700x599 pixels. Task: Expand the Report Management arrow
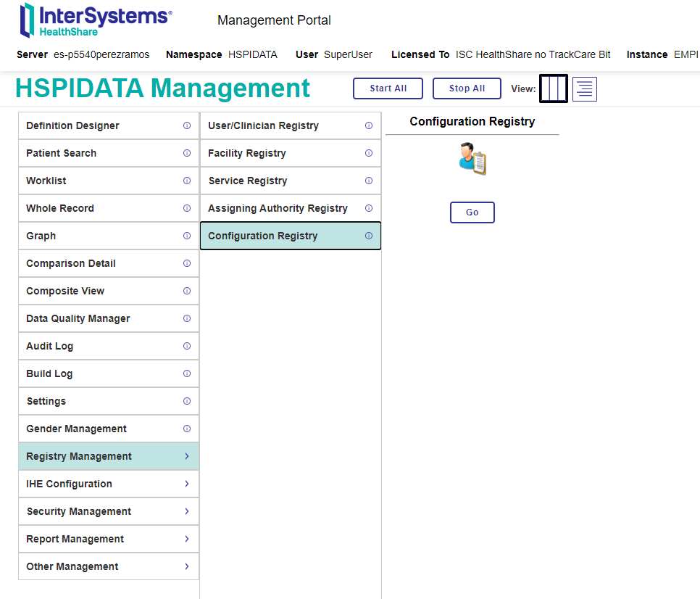(x=187, y=539)
